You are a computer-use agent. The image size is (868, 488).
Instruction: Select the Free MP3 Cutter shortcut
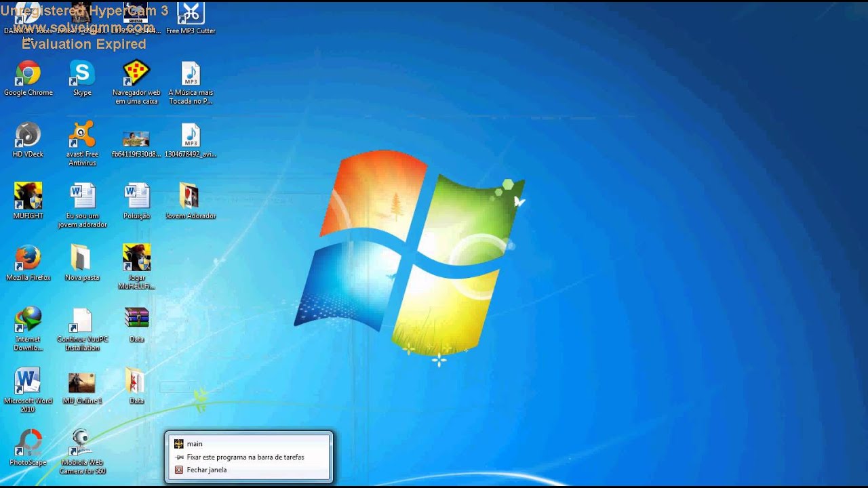191,18
